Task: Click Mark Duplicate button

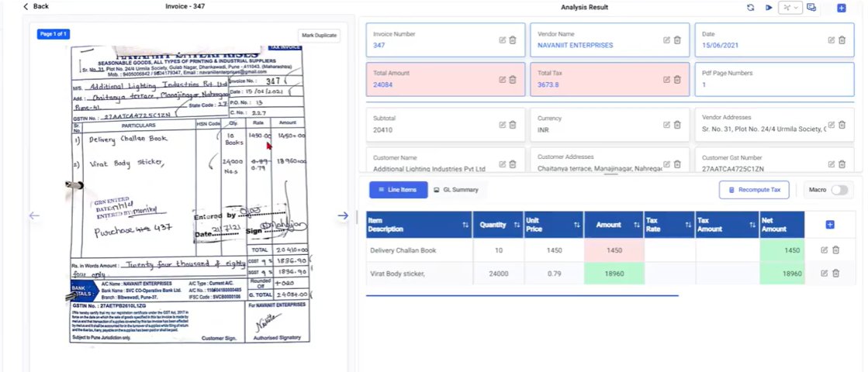Action: 319,36
